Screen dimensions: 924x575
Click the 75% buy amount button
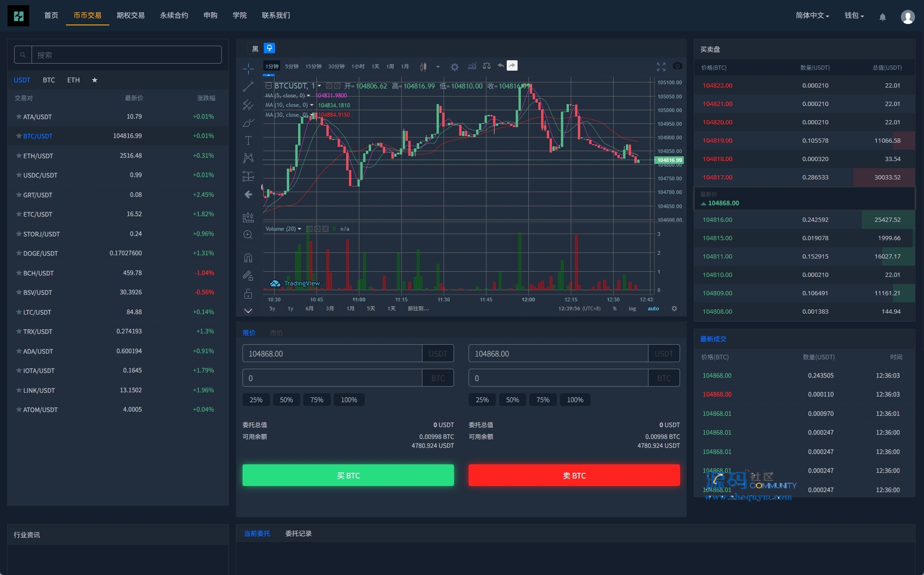(x=316, y=400)
